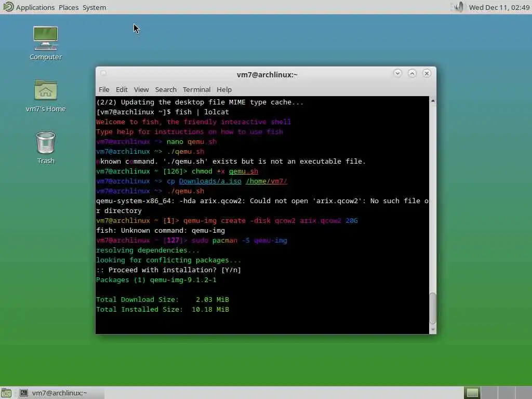Viewport: 532px width, 399px height.
Task: Click 'Total Download Size: 2.03 MiB' line
Action: coord(163,300)
